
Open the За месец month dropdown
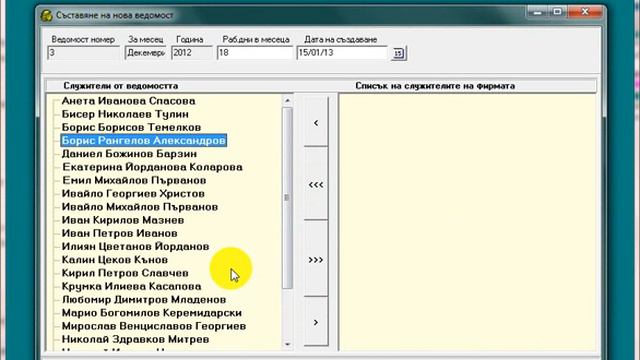tap(145, 53)
